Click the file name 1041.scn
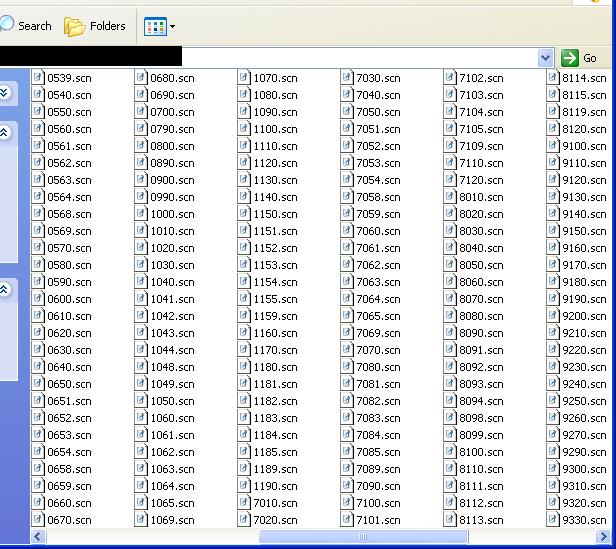 click(172, 299)
